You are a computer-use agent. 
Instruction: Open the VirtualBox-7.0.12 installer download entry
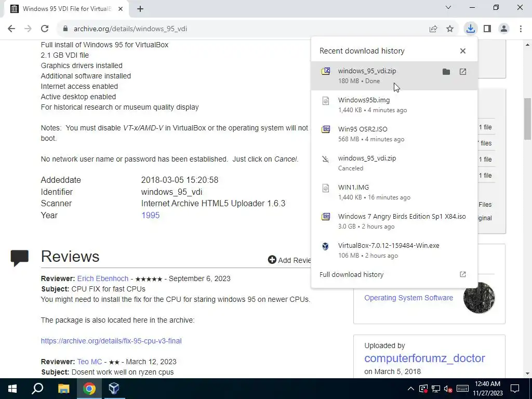[x=394, y=250]
